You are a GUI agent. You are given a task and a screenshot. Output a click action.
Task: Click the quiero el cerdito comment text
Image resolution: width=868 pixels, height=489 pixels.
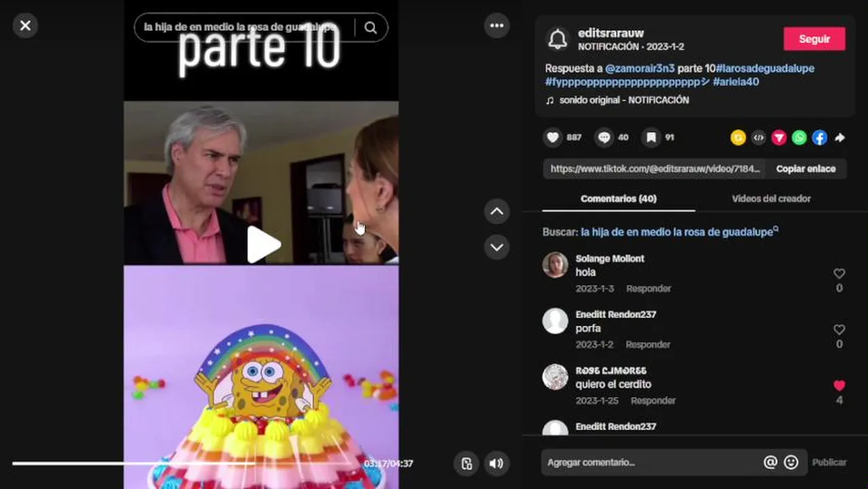click(613, 384)
